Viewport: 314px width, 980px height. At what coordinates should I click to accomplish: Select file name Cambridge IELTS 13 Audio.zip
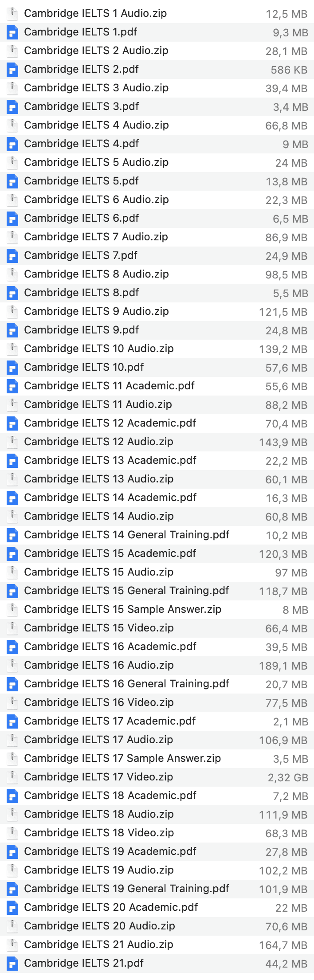pyautogui.click(x=99, y=479)
